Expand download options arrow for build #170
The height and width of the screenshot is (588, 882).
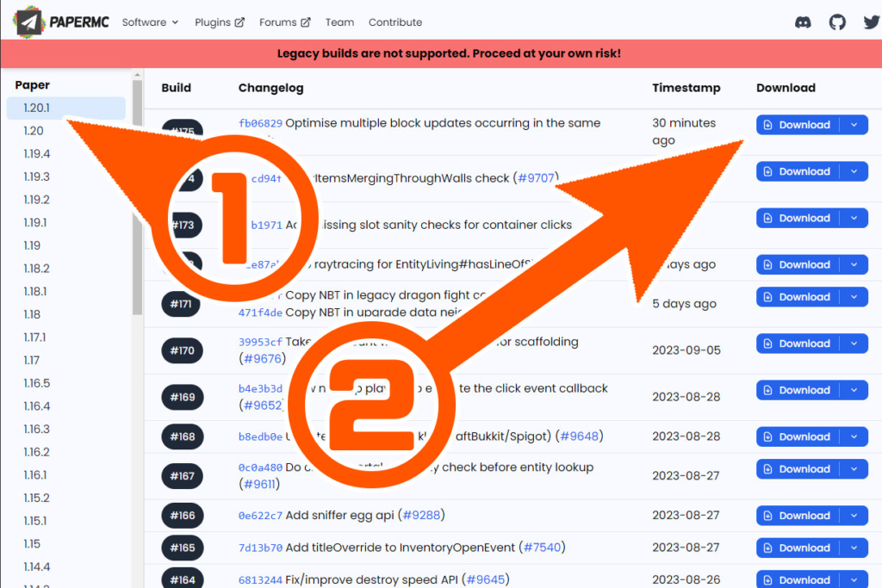(x=854, y=344)
